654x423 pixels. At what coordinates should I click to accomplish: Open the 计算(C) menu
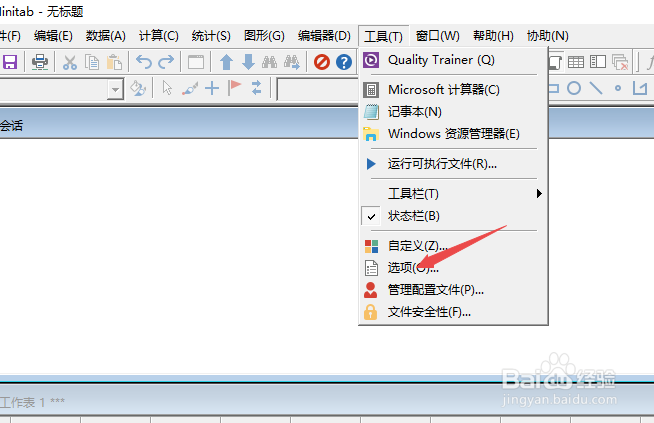click(x=158, y=36)
